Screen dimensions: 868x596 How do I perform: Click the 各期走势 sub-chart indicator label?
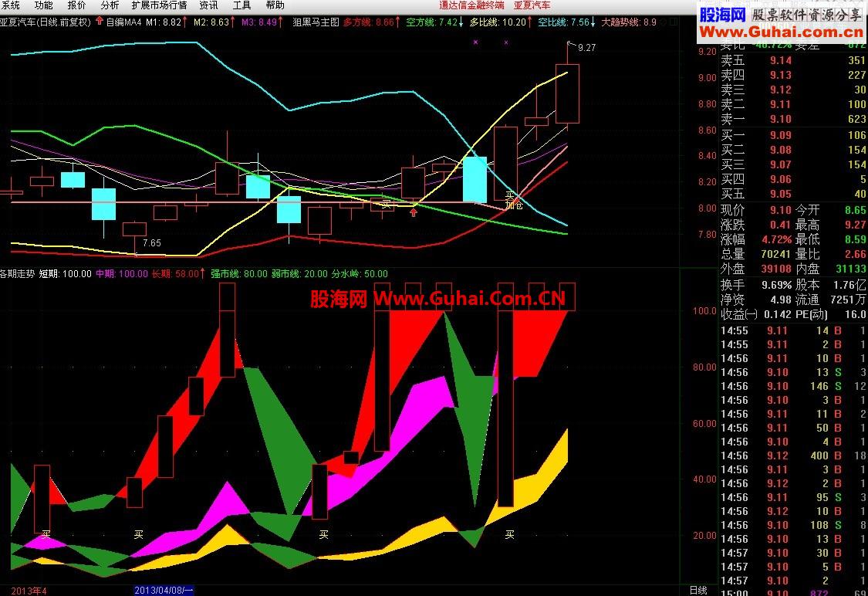coord(17,273)
